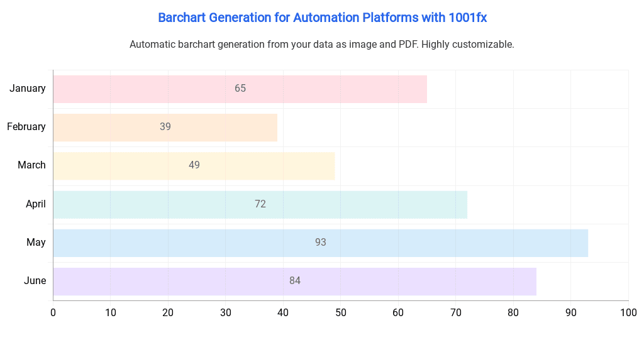Click the 93 data label
The width and height of the screenshot is (644, 362).
321,243
